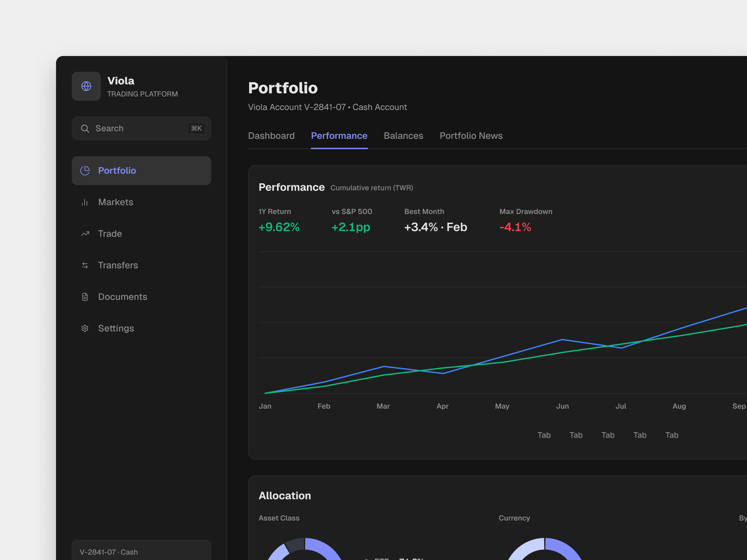Click the magnifier icon in Search
This screenshot has height=560, width=747.
coord(85,129)
